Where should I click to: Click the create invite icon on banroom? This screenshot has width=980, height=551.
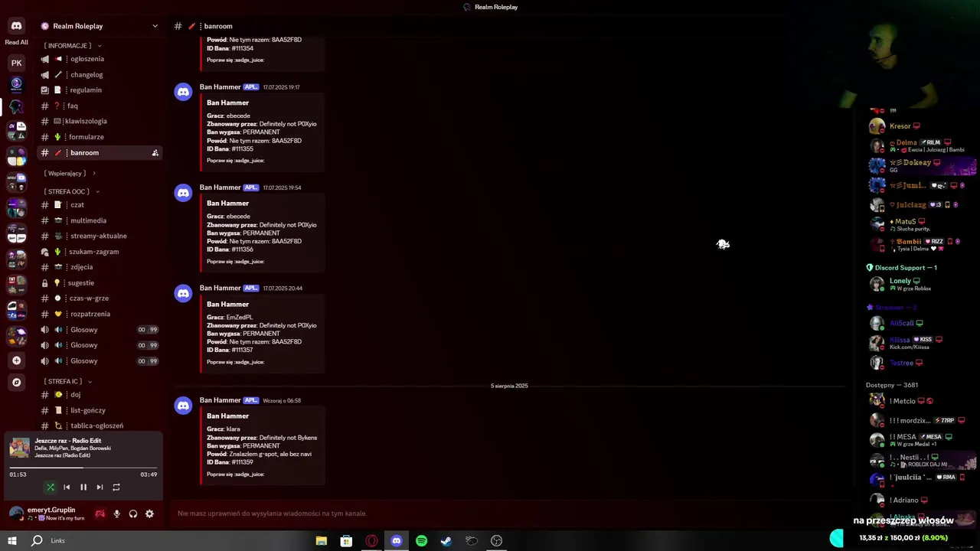coord(155,153)
